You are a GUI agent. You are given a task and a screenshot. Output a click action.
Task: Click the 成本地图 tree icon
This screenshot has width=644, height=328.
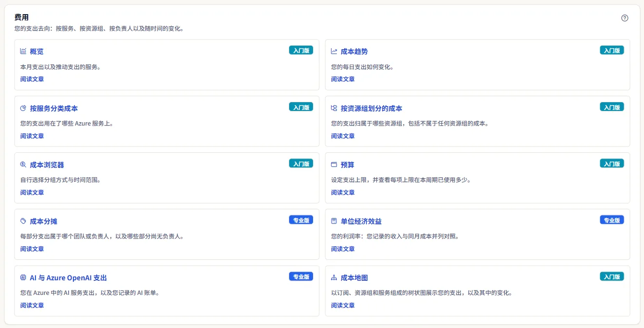click(334, 277)
